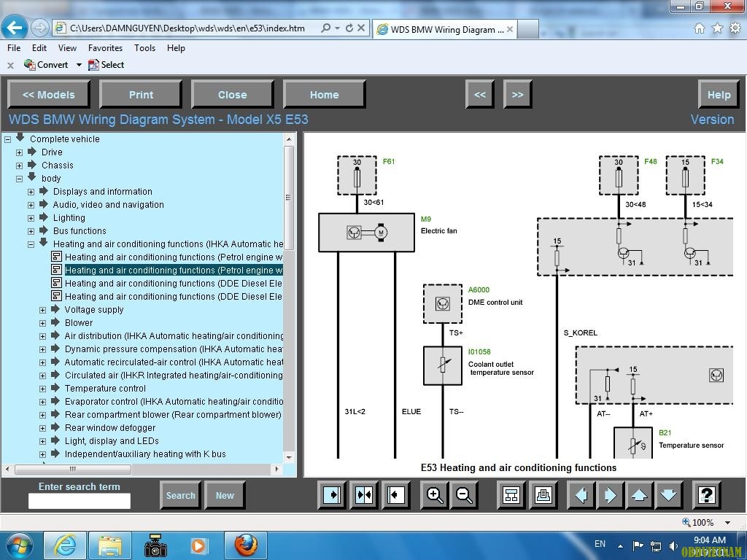Expand the Drive tree node

tap(19, 153)
